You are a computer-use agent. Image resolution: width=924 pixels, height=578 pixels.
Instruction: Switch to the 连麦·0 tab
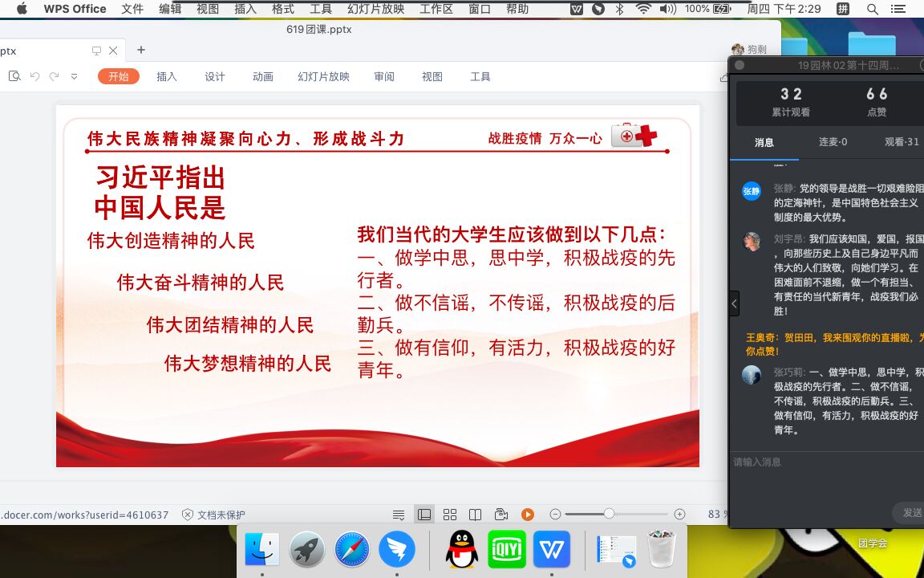point(833,142)
